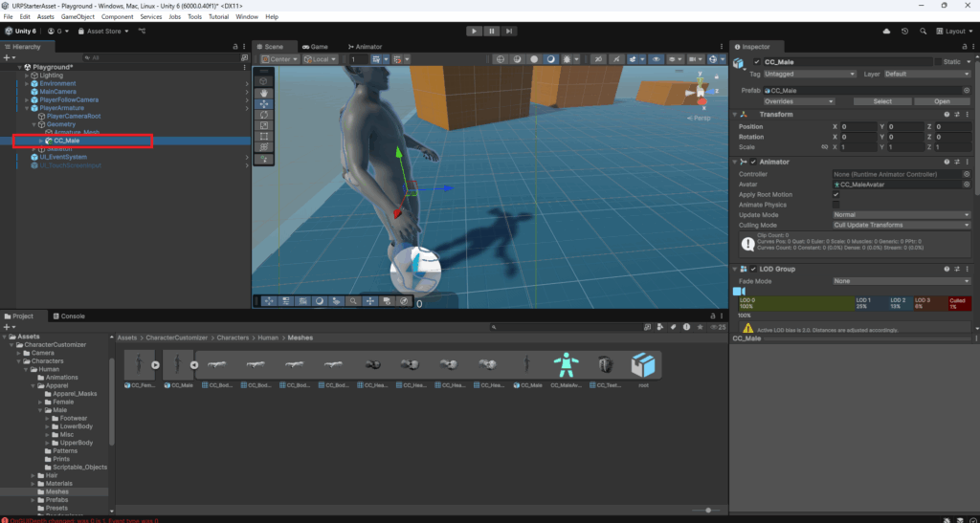Open the prefab Overrides dropdown
980x523 pixels.
tap(799, 101)
